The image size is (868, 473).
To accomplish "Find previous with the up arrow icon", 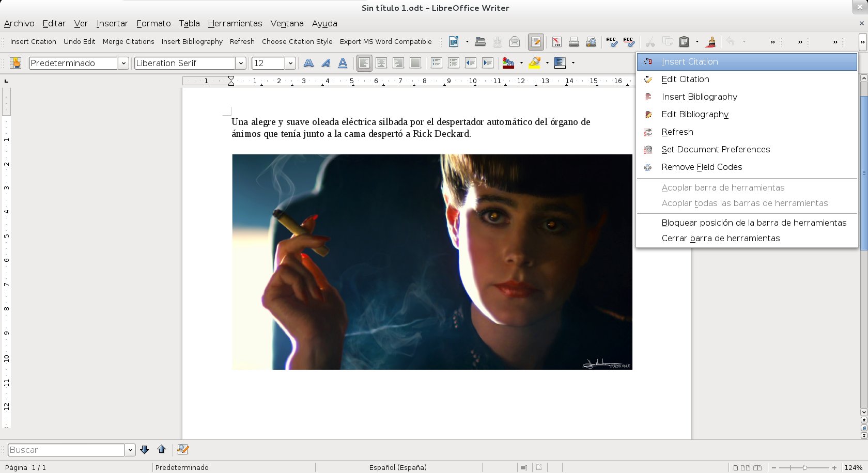I will point(162,450).
